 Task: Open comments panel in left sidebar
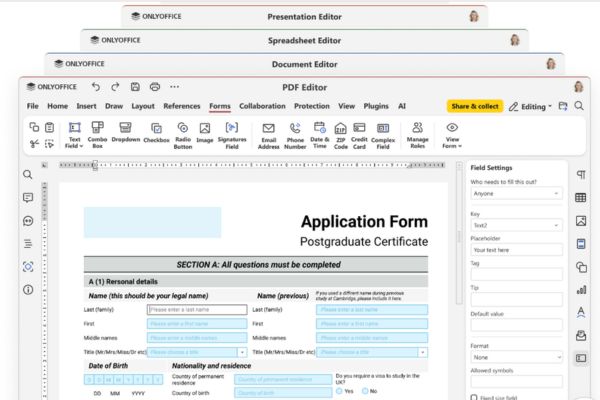28,198
